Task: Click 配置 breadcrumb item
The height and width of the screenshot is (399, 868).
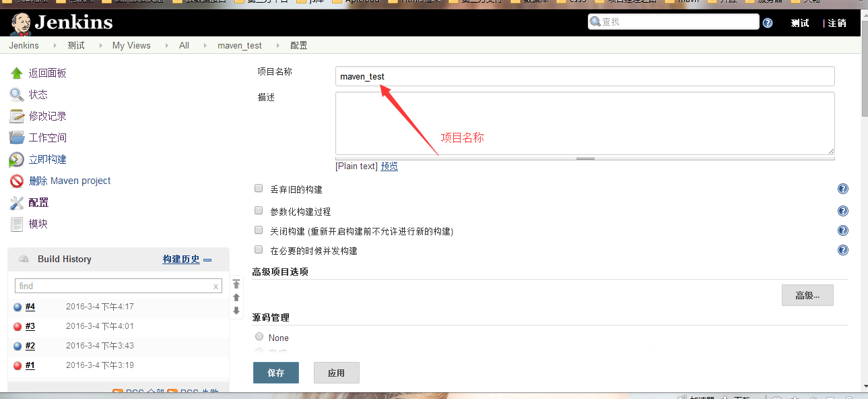Action: tap(299, 45)
